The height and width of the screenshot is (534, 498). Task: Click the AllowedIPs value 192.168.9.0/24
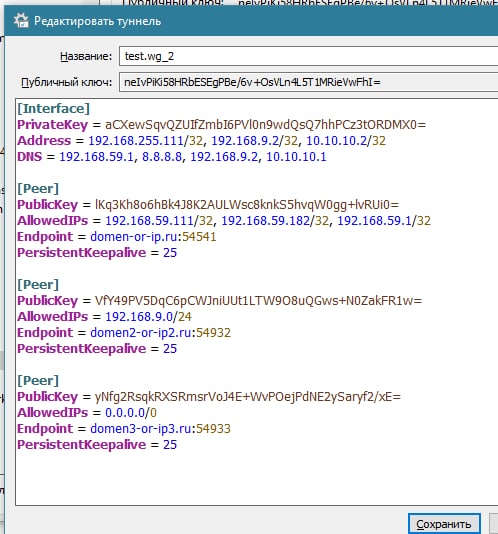click(x=148, y=317)
